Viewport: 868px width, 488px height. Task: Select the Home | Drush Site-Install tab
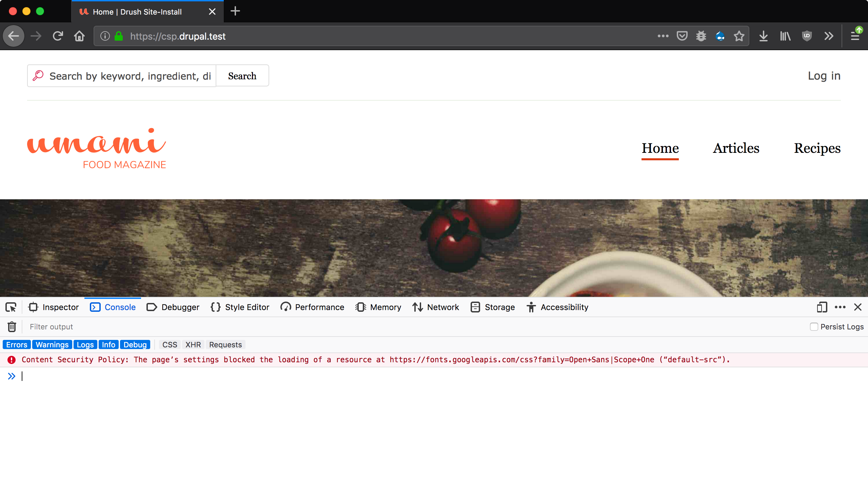[147, 12]
